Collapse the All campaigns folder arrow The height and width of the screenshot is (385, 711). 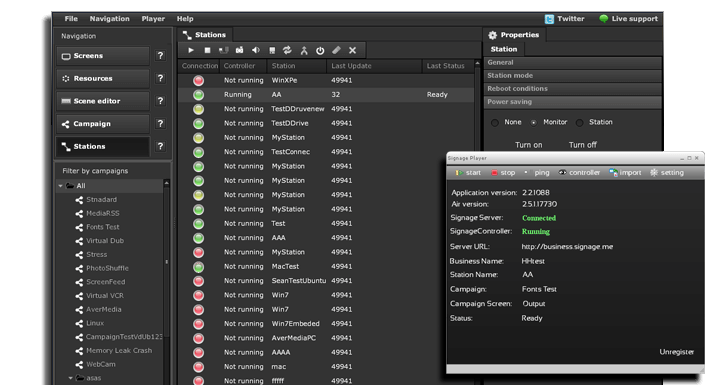coord(60,186)
